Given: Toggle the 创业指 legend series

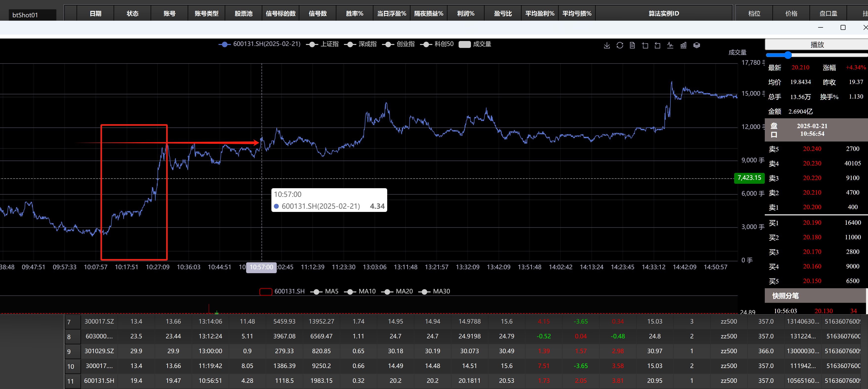Looking at the screenshot, I should tap(398, 44).
